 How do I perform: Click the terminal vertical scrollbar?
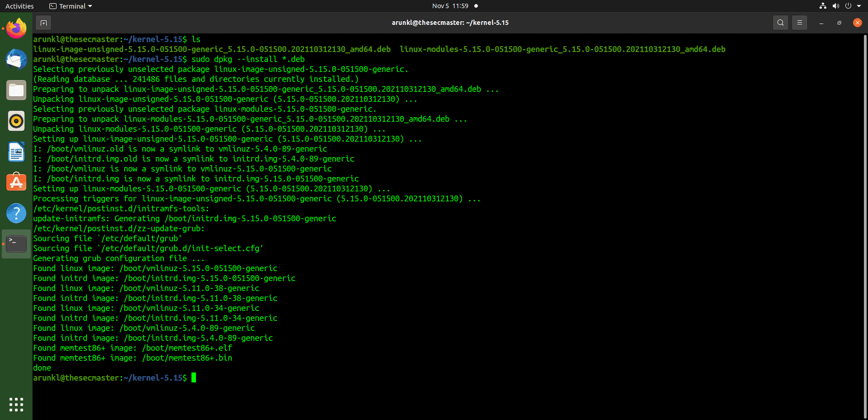coord(865,226)
